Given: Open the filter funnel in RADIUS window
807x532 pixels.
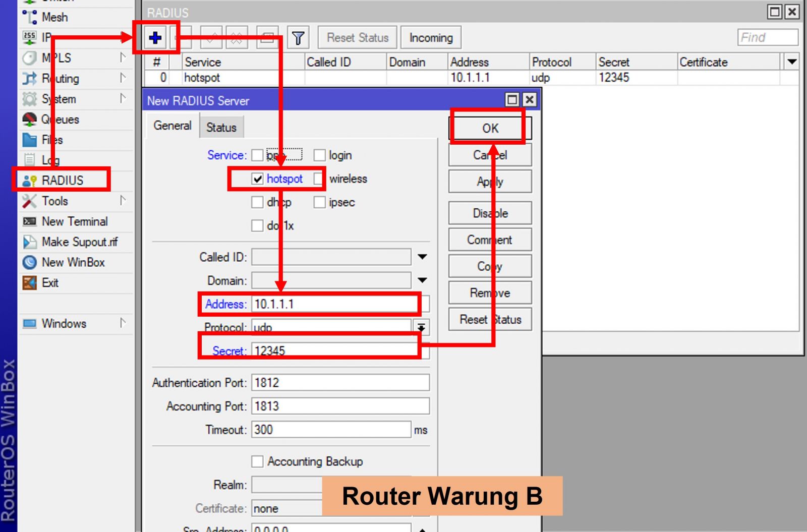Looking at the screenshot, I should [x=299, y=37].
